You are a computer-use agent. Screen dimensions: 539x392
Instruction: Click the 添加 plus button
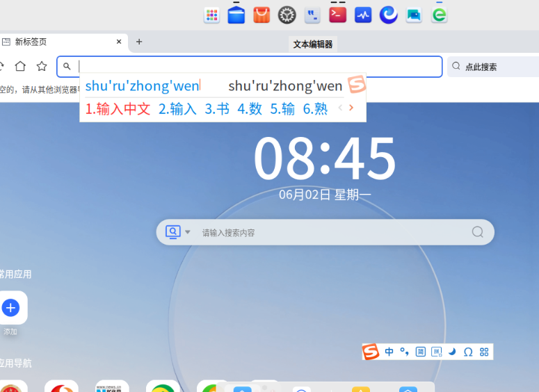[10, 307]
